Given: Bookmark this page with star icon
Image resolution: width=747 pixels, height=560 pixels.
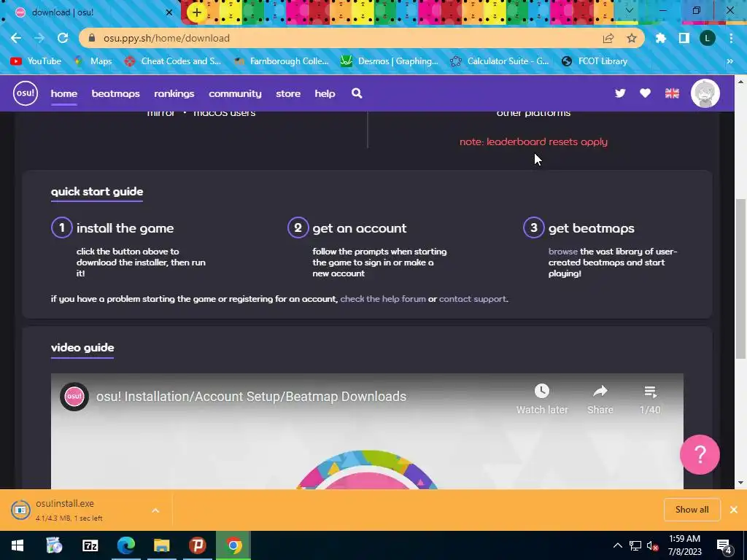Looking at the screenshot, I should tap(632, 38).
